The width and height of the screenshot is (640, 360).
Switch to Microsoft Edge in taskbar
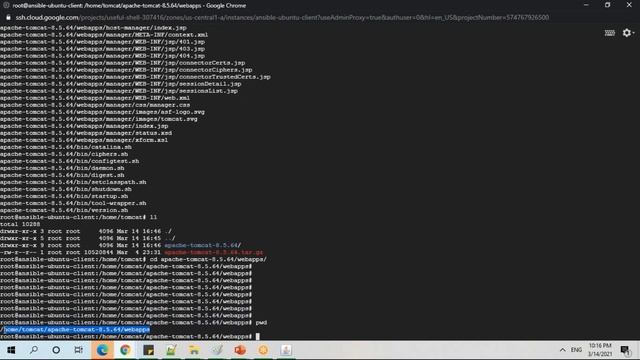tap(102, 350)
